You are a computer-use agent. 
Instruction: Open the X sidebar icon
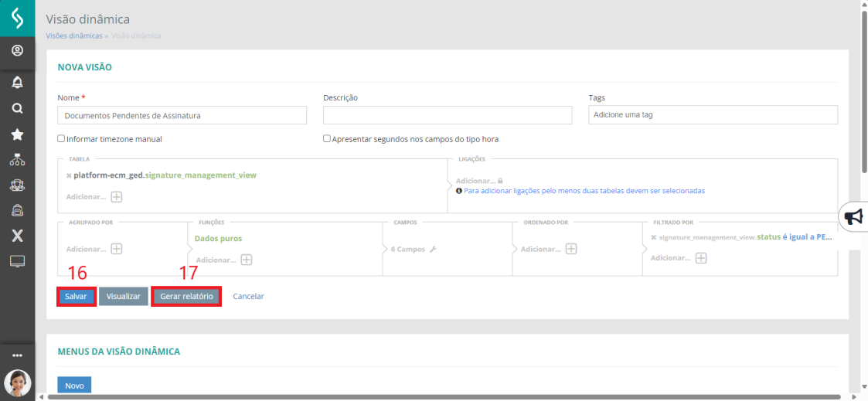(x=17, y=236)
